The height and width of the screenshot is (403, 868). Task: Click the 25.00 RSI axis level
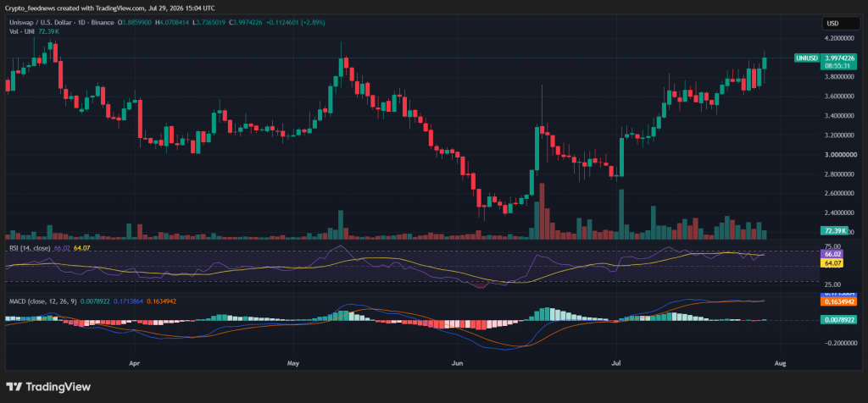coord(832,284)
